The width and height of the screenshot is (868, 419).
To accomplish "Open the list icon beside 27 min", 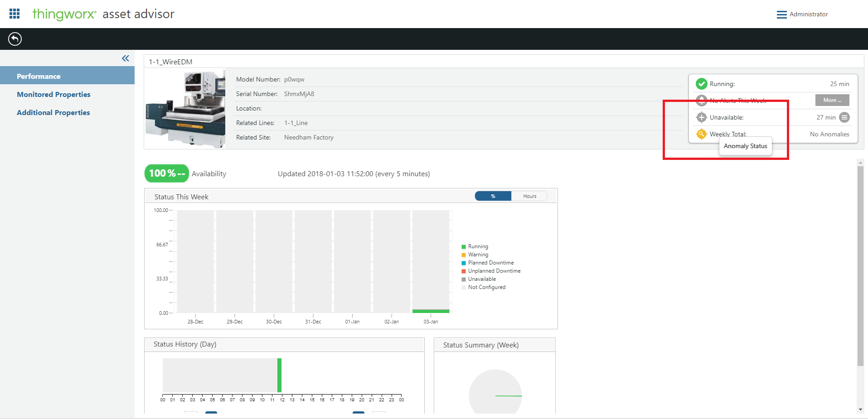I will 844,117.
